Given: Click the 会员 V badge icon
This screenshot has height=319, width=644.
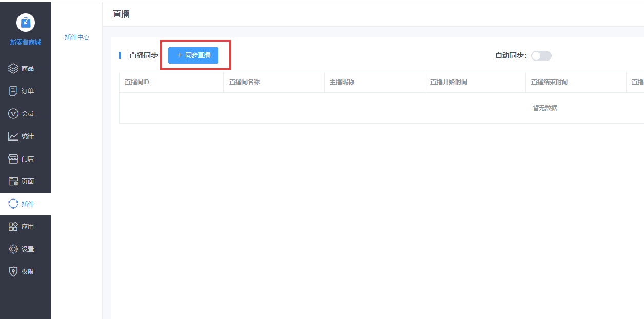Looking at the screenshot, I should pyautogui.click(x=13, y=113).
